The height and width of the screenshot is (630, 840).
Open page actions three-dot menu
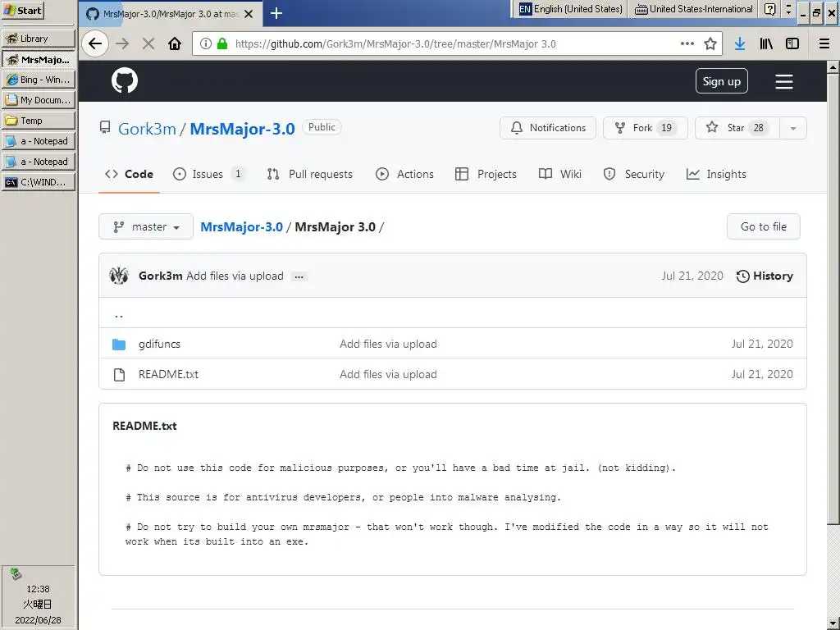point(687,43)
